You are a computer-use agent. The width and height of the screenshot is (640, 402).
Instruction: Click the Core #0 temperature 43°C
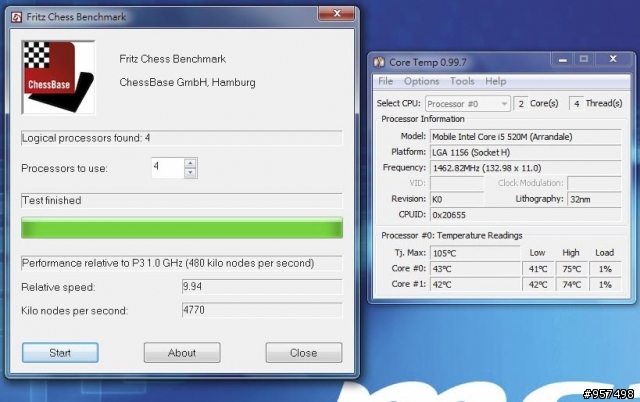(x=476, y=269)
